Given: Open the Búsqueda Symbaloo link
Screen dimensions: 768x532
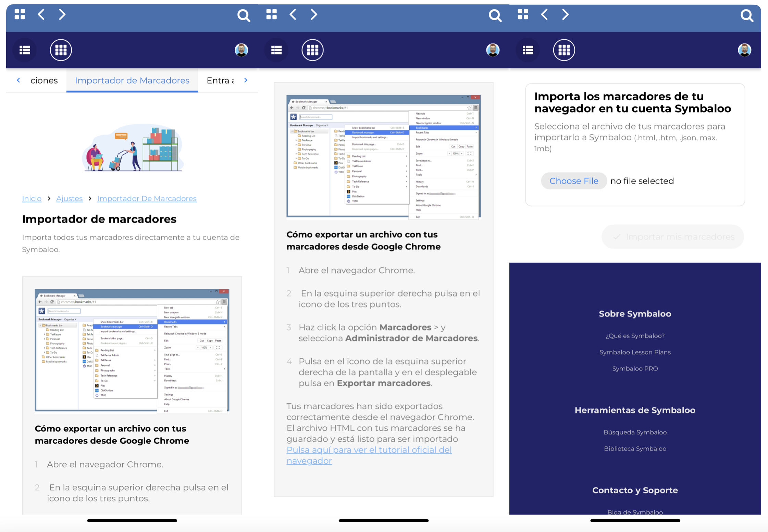Looking at the screenshot, I should tap(635, 432).
